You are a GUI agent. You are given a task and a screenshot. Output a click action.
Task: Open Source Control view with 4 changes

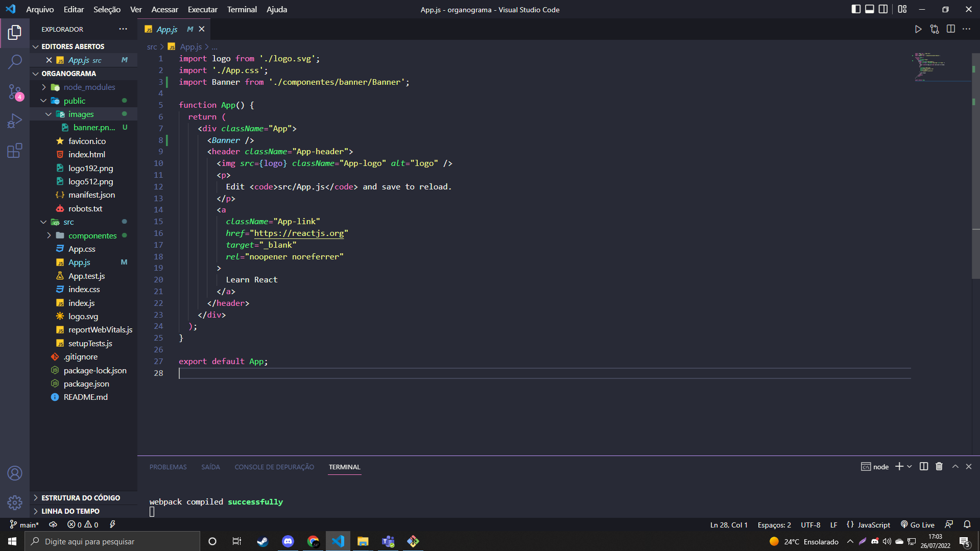15,92
